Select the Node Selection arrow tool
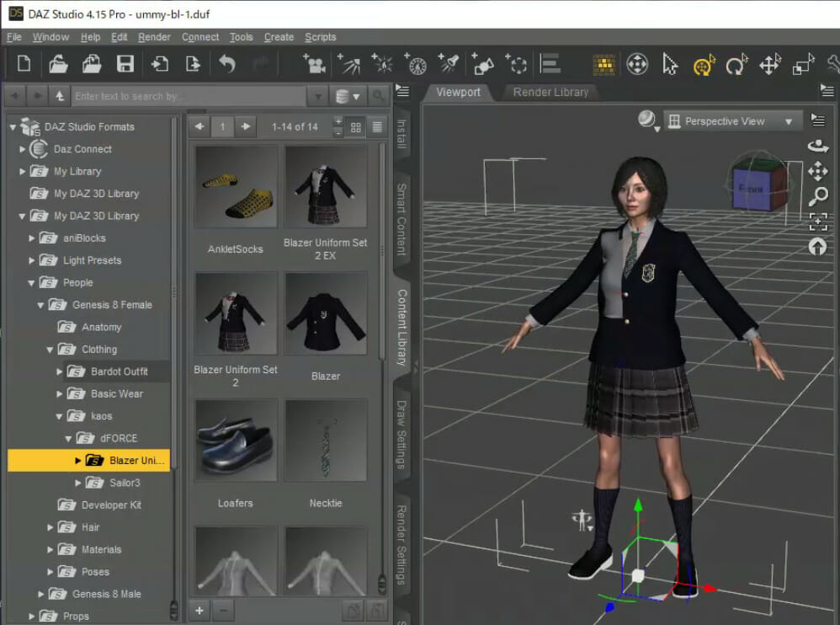This screenshot has height=625, width=840. pyautogui.click(x=670, y=64)
